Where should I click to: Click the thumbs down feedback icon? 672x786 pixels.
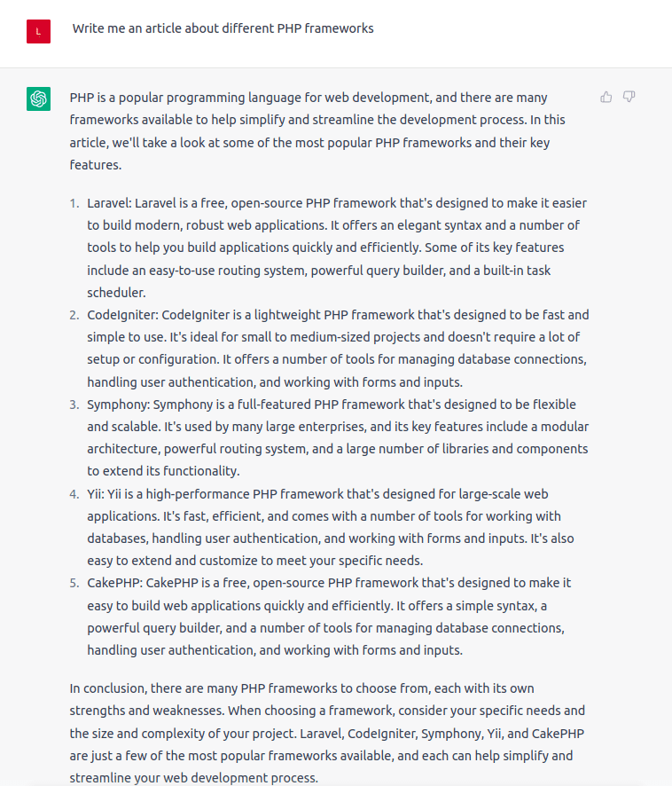(x=629, y=97)
